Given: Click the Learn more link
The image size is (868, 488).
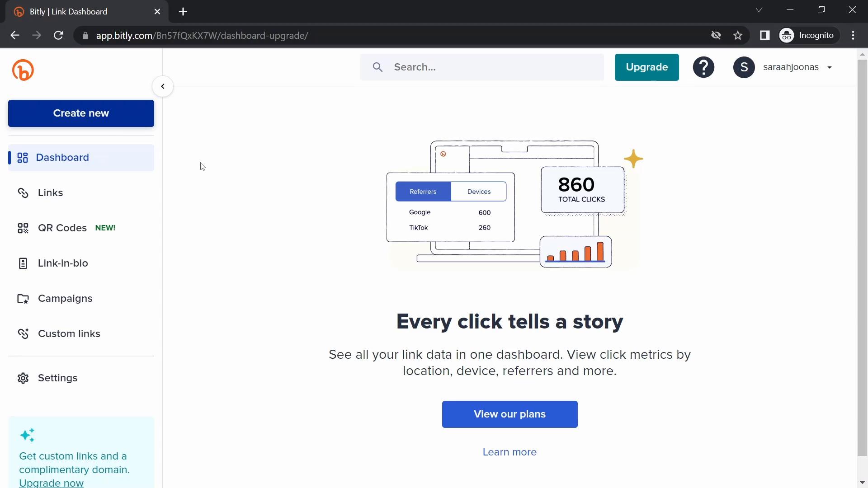Looking at the screenshot, I should click(x=509, y=452).
